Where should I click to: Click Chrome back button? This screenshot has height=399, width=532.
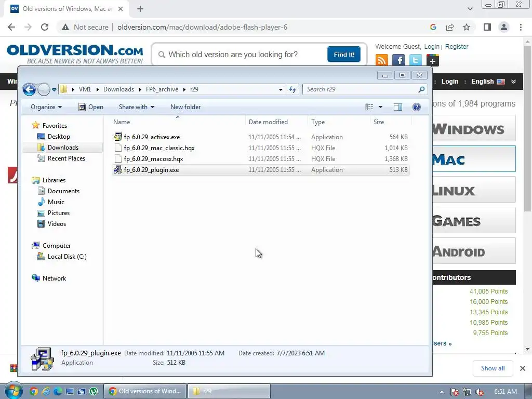click(x=11, y=27)
